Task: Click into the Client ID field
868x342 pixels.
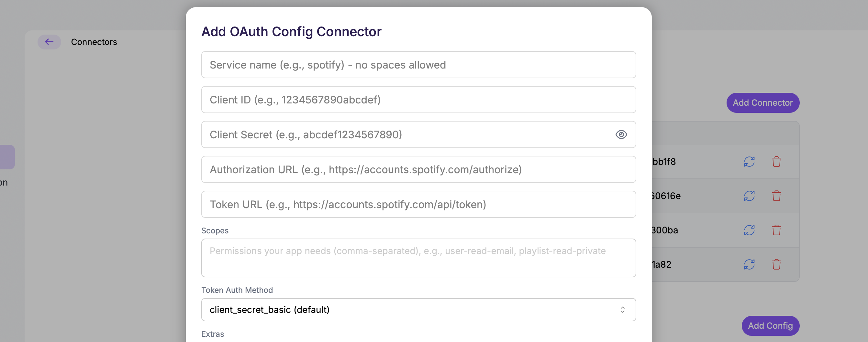Action: point(418,100)
